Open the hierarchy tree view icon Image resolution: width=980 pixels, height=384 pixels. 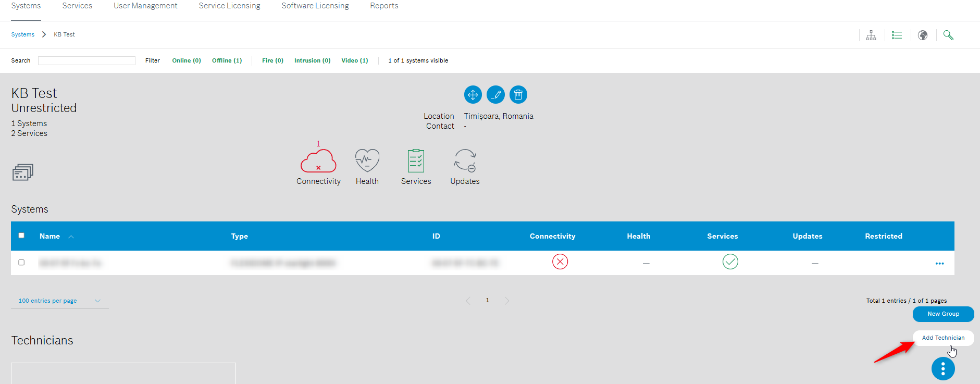(871, 35)
